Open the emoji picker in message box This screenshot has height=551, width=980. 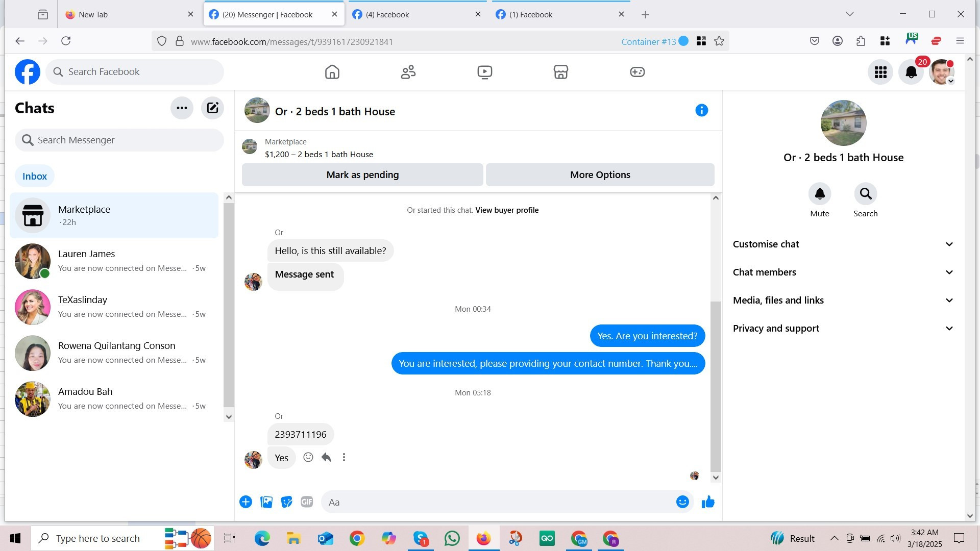point(682,502)
